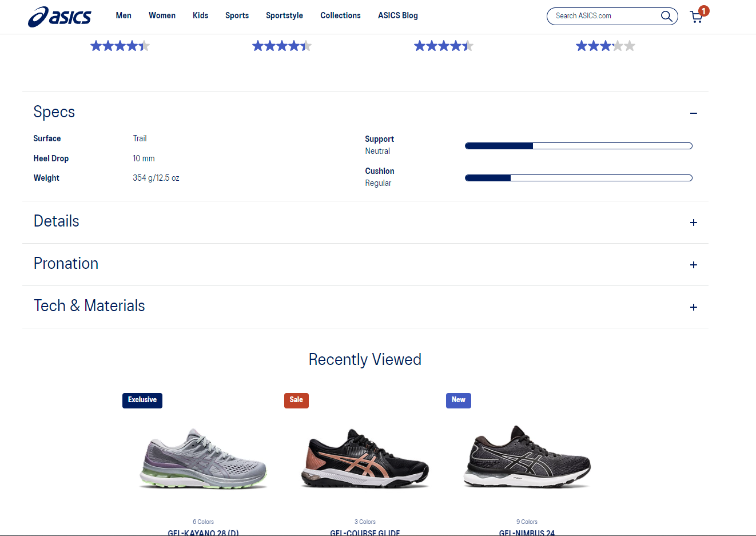
Task: Open the GEL-COURSE GLIDE shoe image
Action: point(365,458)
